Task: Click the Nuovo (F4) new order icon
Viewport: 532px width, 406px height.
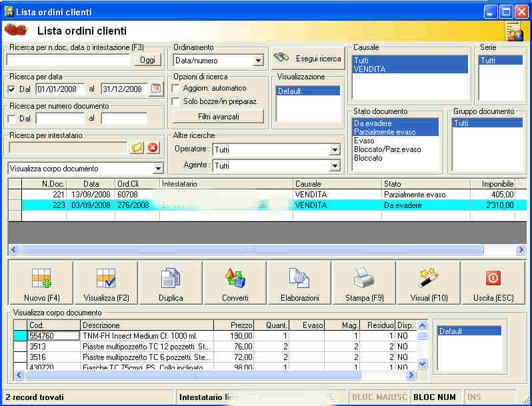Action: click(41, 283)
